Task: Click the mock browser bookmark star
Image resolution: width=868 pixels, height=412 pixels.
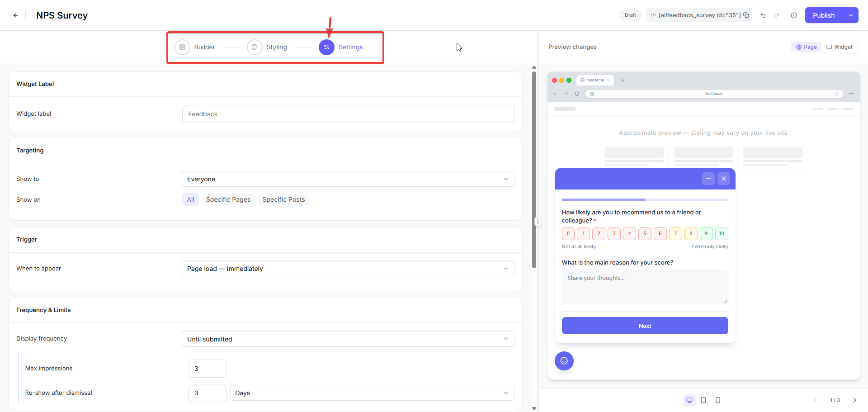Action: click(836, 94)
